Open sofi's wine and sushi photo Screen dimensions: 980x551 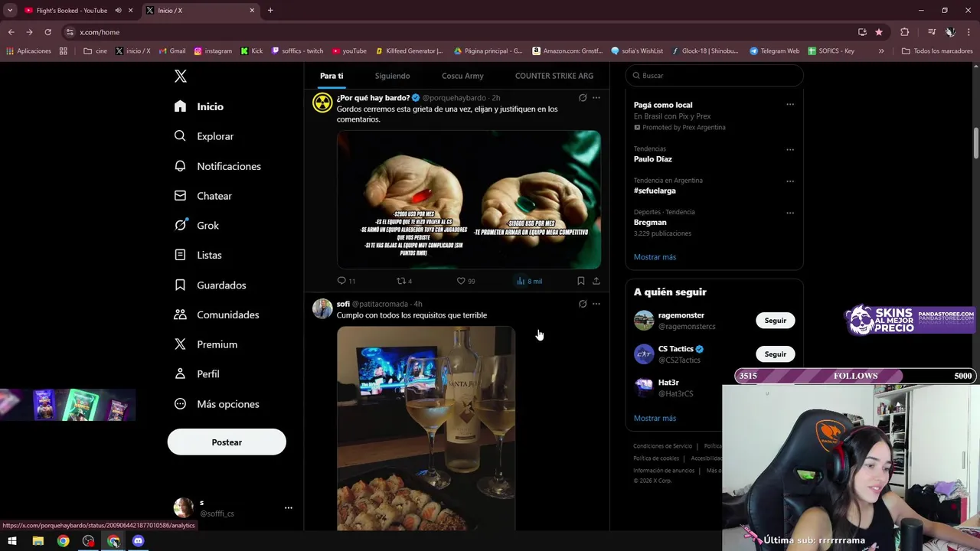coord(426,429)
